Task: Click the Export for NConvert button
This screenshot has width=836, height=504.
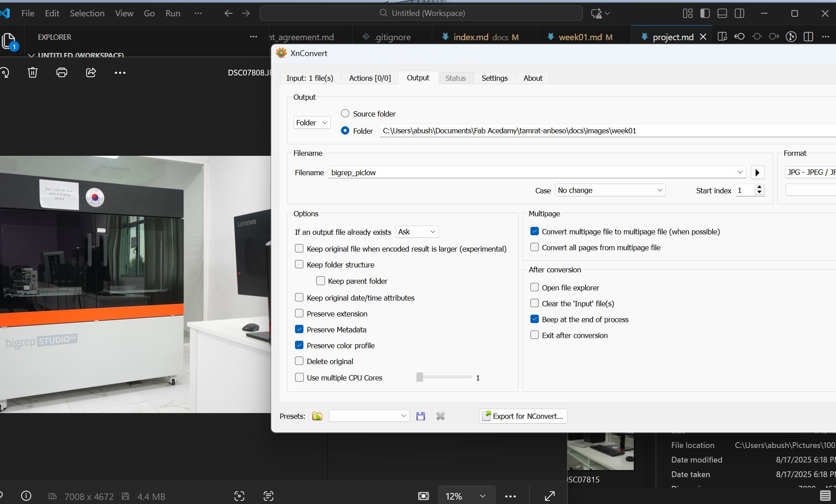Action: 522,416
